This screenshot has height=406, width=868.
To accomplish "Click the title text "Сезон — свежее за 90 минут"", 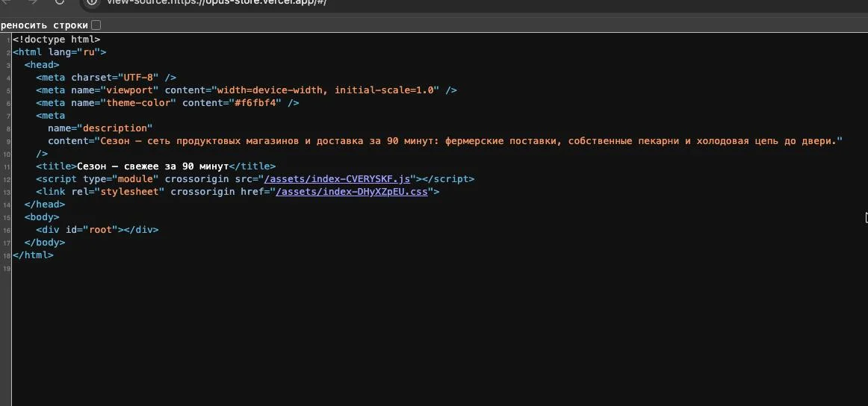I will (153, 166).
